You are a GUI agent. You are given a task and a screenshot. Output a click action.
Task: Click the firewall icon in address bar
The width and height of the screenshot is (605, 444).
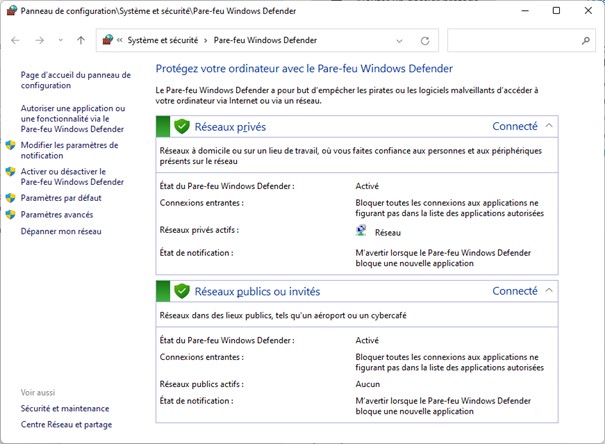point(108,41)
